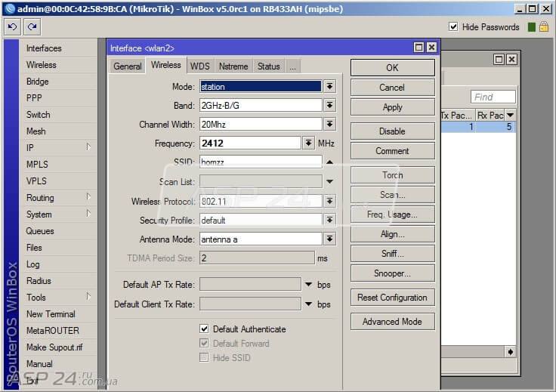Click the Apply button

click(x=393, y=107)
